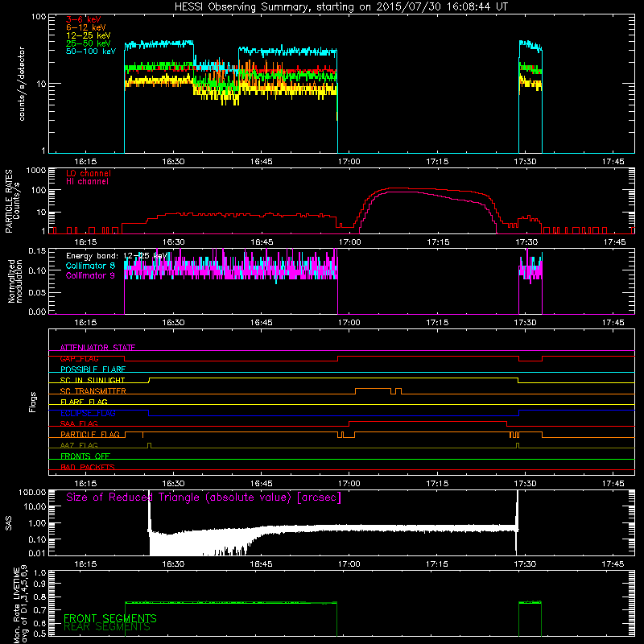Click the GAP_FLAG label
644x644 pixels.
(79, 358)
